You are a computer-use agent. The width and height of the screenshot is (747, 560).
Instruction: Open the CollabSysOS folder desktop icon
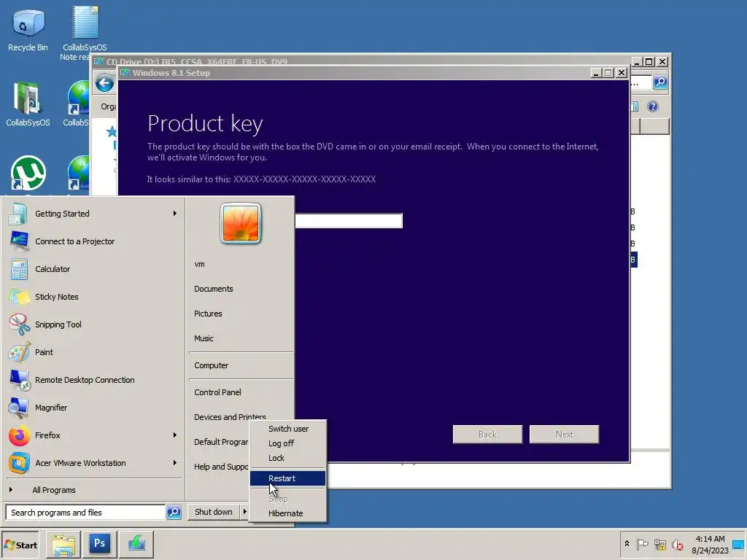coord(28,104)
